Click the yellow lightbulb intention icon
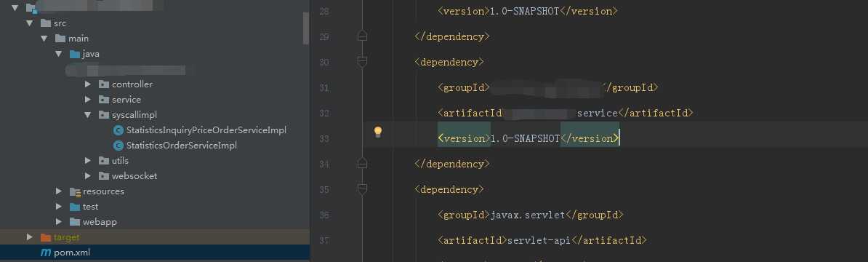This screenshot has height=262, width=868. 378,132
